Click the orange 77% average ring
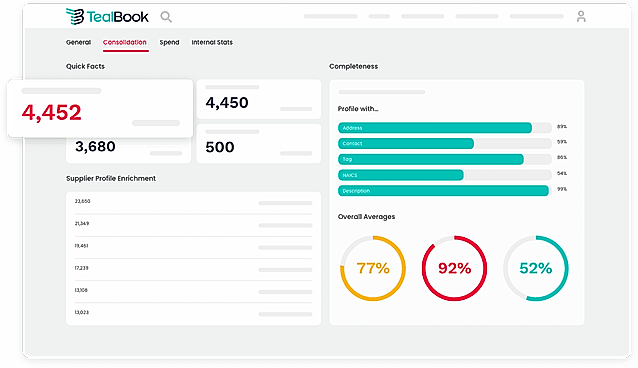This screenshot has width=638, height=368. pos(373,268)
